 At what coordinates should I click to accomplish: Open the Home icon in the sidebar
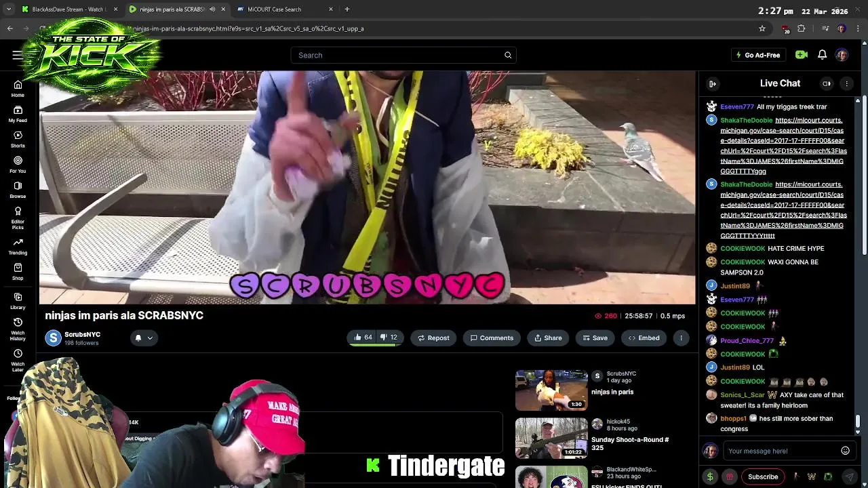tap(18, 89)
